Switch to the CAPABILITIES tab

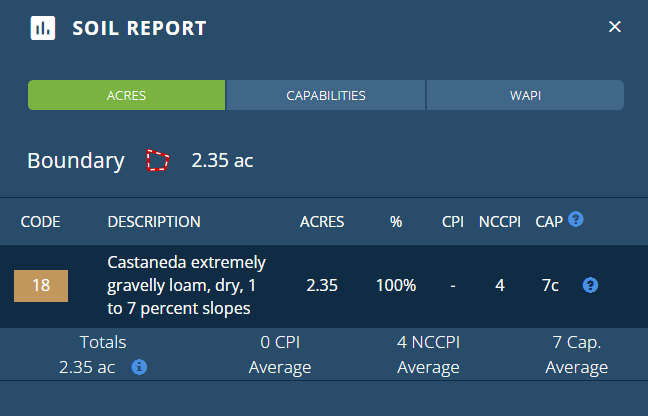pos(326,96)
